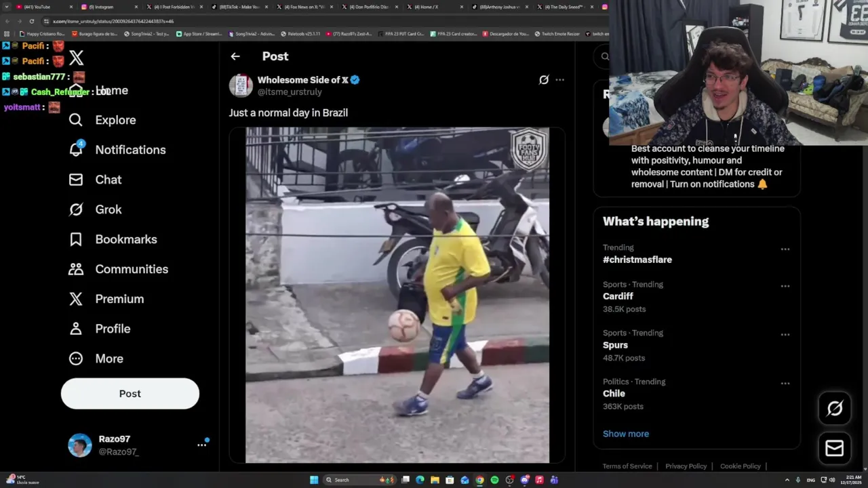Open Chat from the sidebar
This screenshot has height=488, width=868.
[95, 180]
